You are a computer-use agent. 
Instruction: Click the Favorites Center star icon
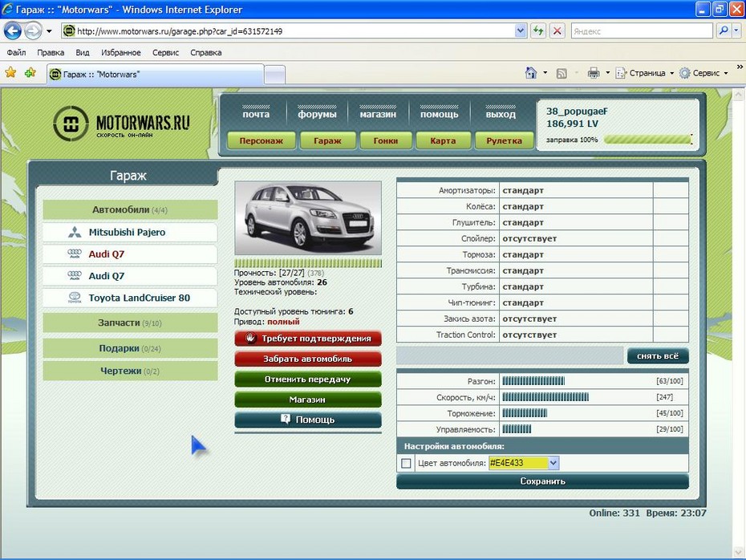(10, 73)
